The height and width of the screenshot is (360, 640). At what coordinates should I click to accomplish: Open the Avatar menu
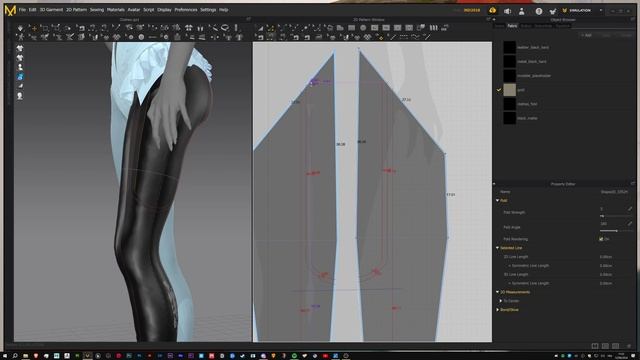[133, 10]
